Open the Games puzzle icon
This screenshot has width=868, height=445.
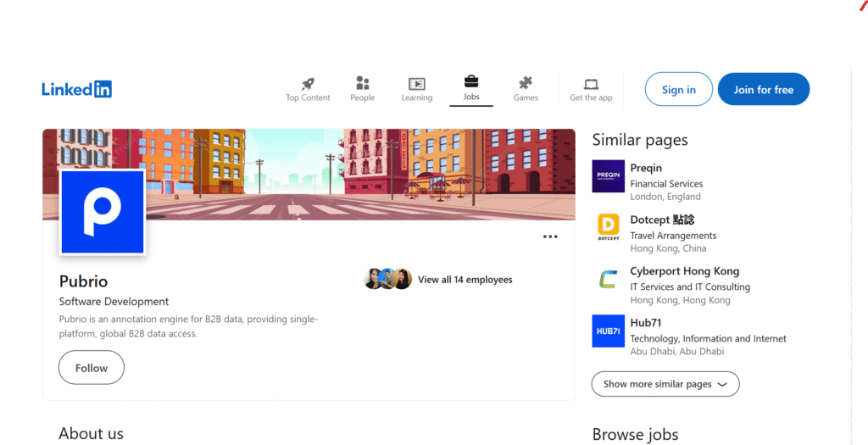click(x=526, y=84)
